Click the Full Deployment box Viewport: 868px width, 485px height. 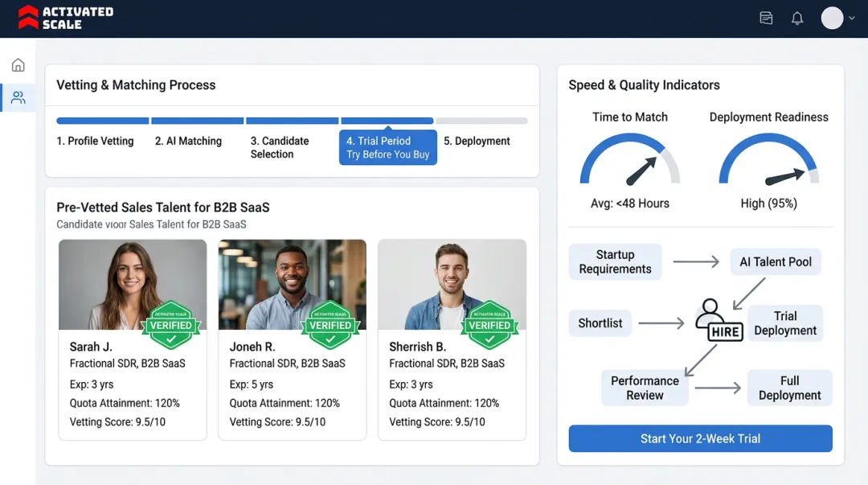[x=789, y=388]
